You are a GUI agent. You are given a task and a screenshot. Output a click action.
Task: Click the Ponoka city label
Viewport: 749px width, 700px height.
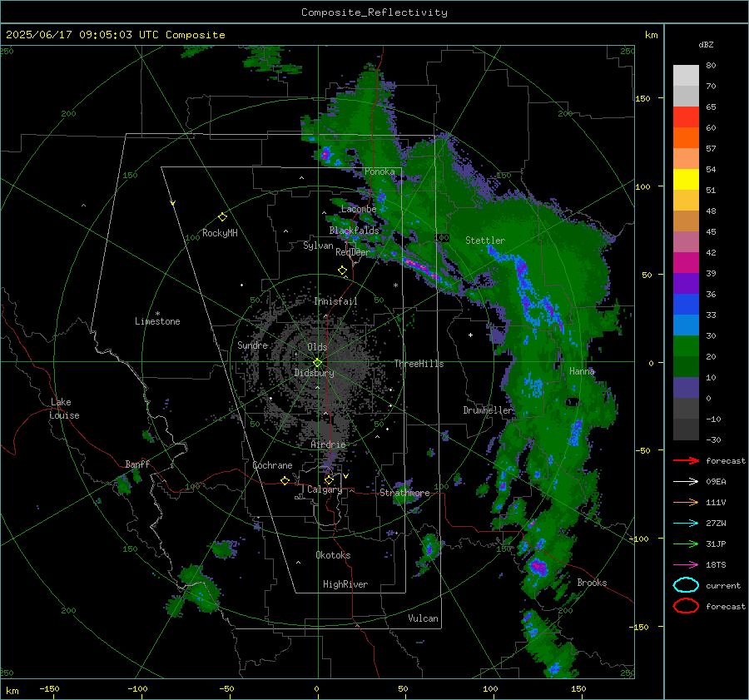pos(379,171)
